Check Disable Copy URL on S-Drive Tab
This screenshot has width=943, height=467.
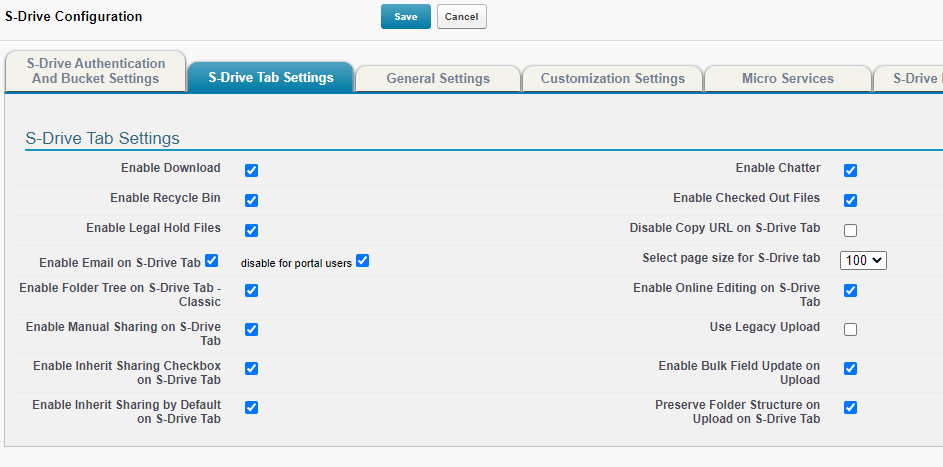[x=850, y=230]
